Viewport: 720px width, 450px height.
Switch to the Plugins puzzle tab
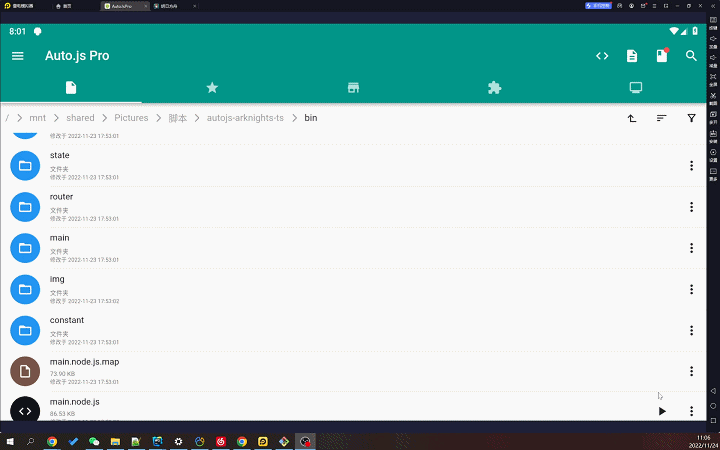494,87
